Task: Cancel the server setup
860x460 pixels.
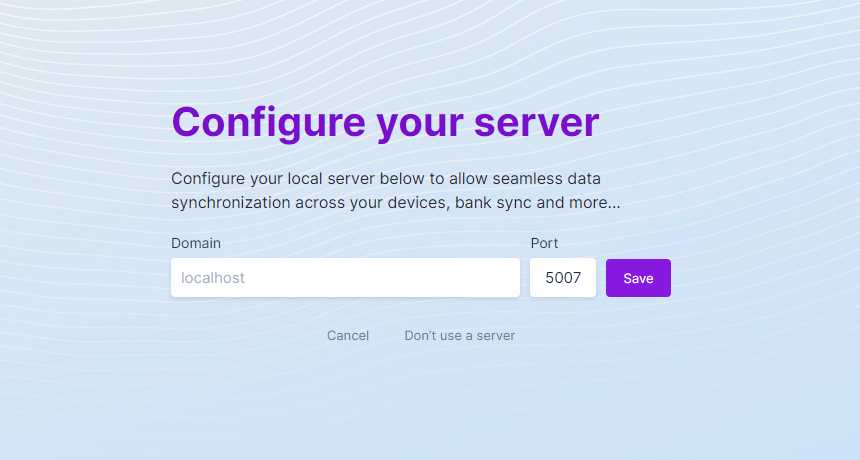Action: point(348,335)
